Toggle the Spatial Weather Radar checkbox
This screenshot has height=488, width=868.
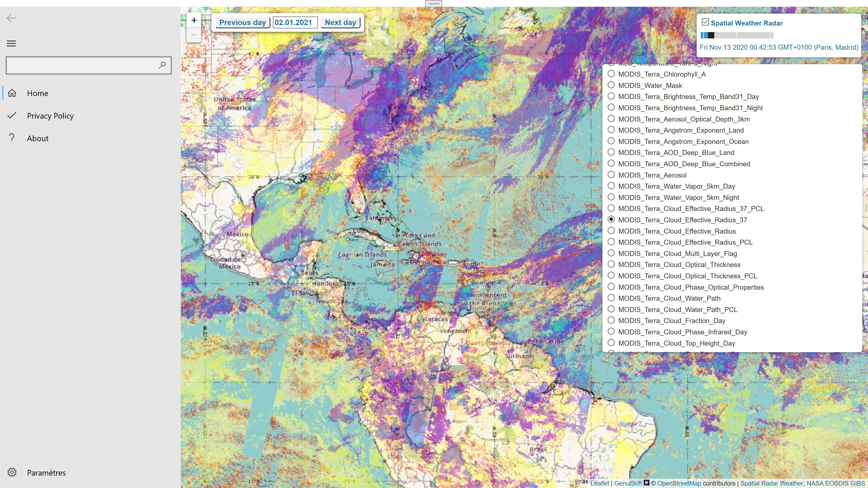(705, 22)
